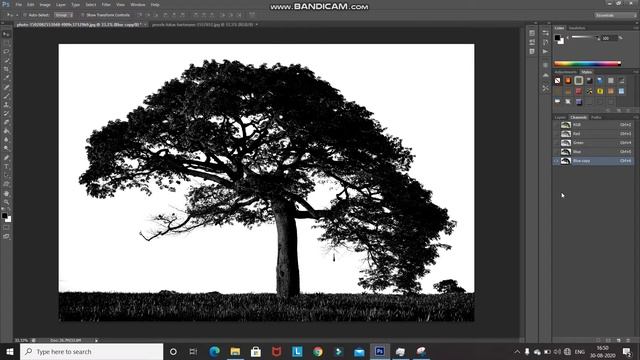
Task: Select the Brush tool
Action: (x=6, y=96)
